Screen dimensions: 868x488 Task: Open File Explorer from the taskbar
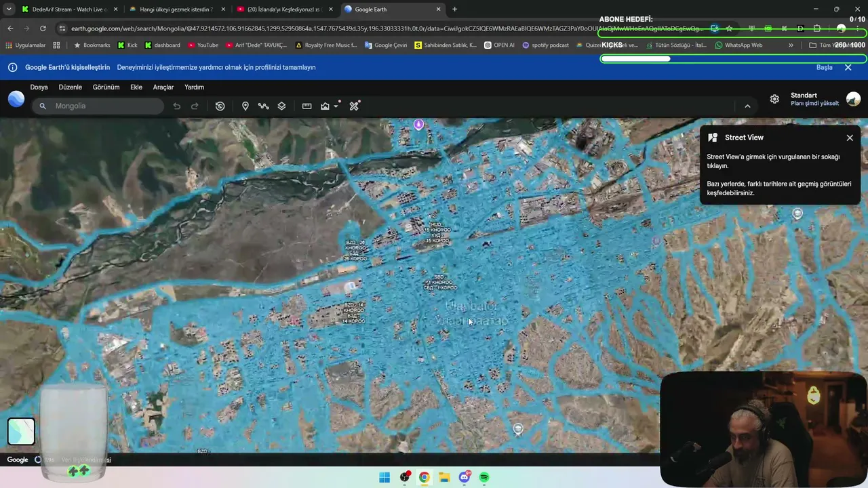click(444, 477)
